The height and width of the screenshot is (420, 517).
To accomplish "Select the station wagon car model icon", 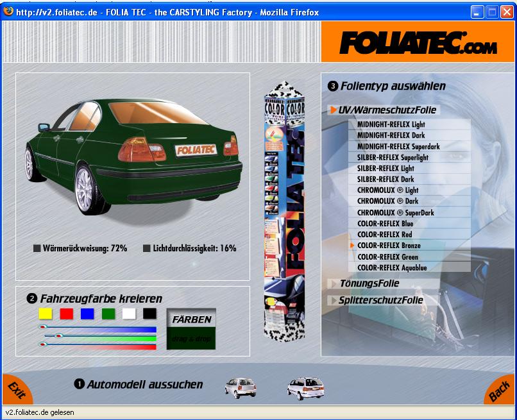I will click(305, 387).
